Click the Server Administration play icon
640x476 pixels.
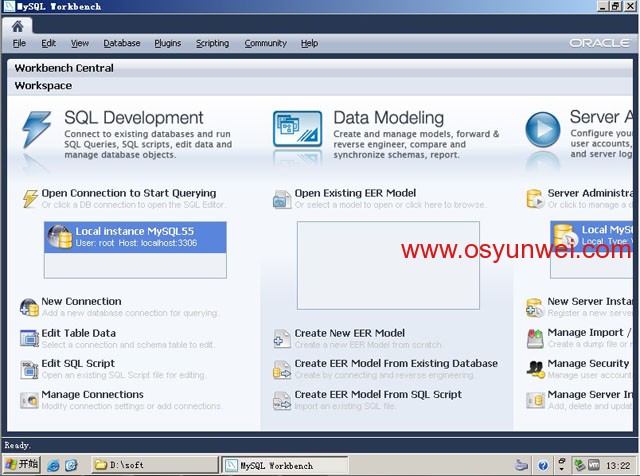point(542,129)
